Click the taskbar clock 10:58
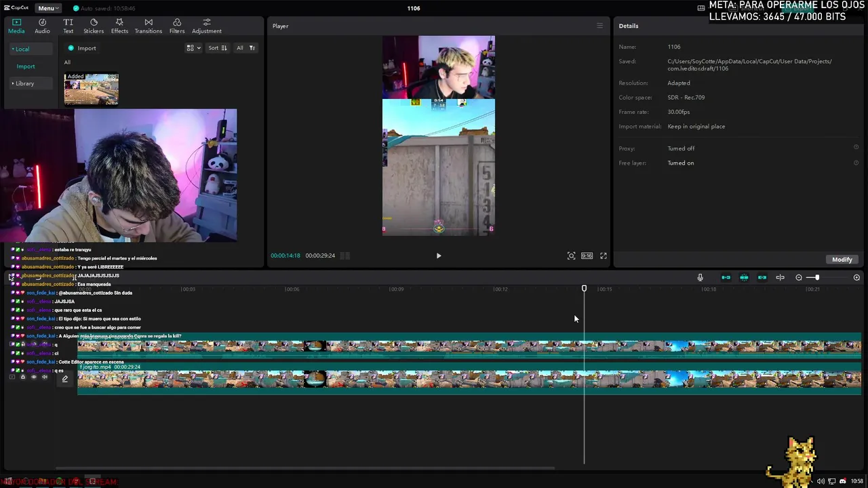 (856, 481)
